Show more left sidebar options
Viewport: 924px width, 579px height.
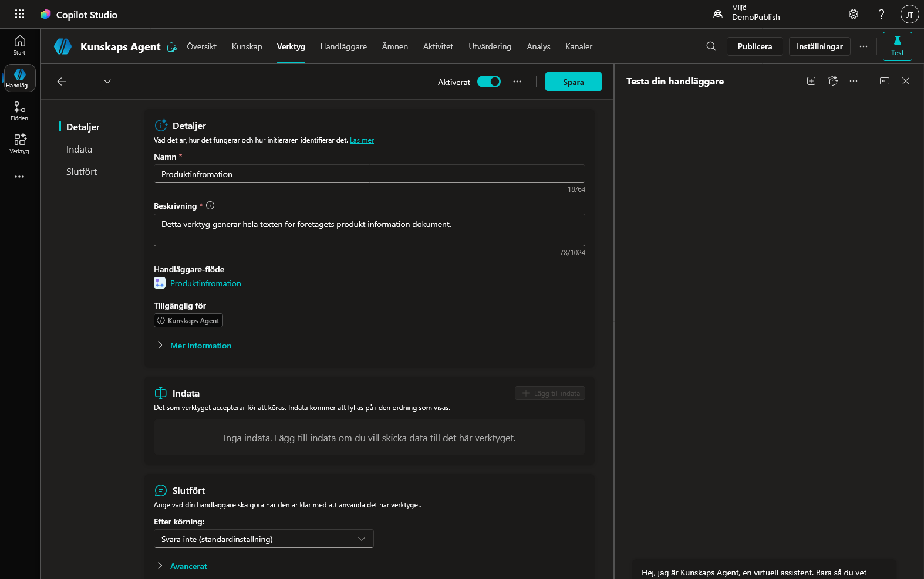click(19, 177)
